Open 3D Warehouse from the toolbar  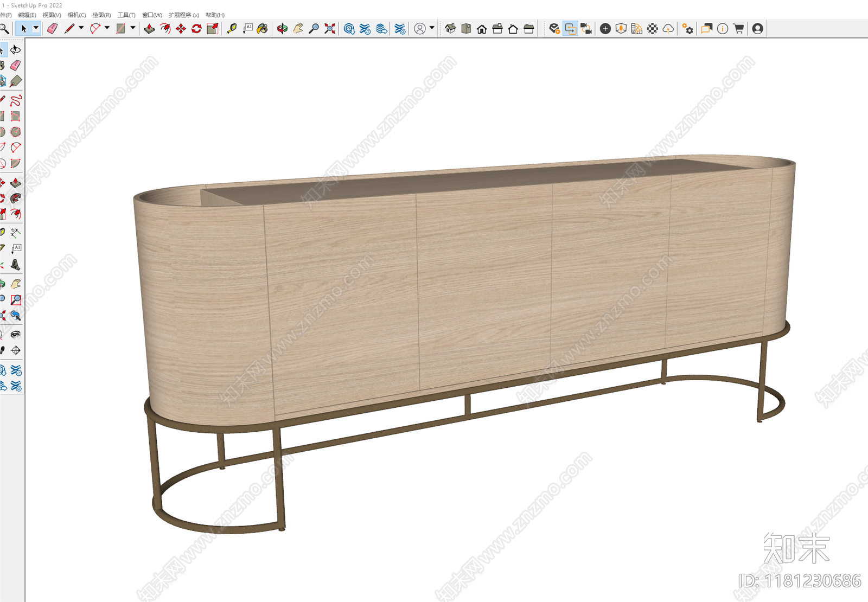click(349, 29)
